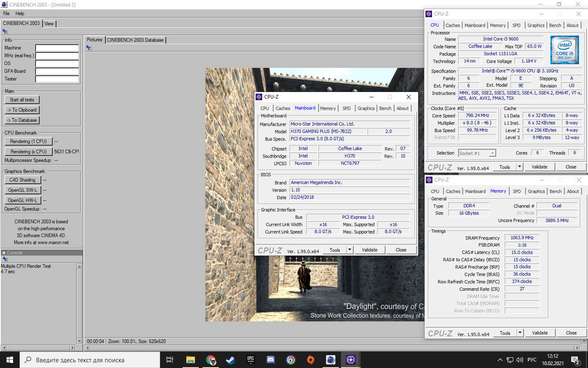The height and width of the screenshot is (368, 588).
Task: Open the Caches tab in the CPU window
Action: pos(453,25)
